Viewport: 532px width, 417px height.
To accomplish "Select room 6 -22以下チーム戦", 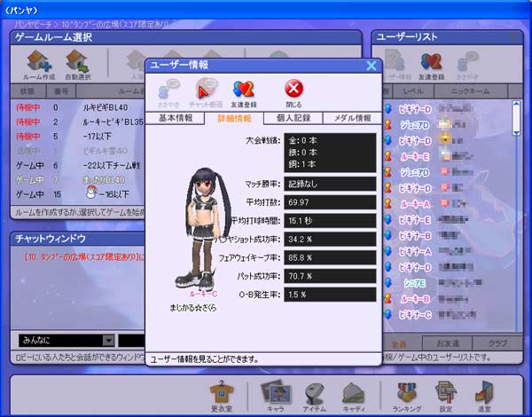I will click(78, 165).
